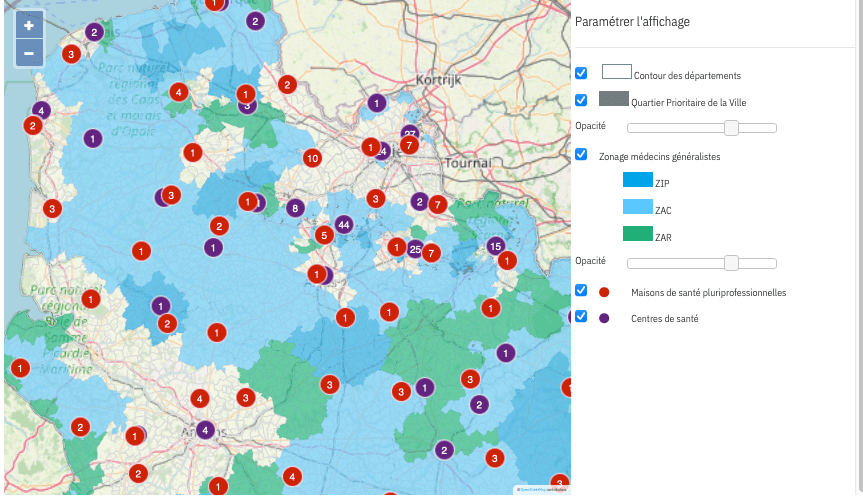
Task: Uncheck Contour des départements checkbox
Action: 581,73
